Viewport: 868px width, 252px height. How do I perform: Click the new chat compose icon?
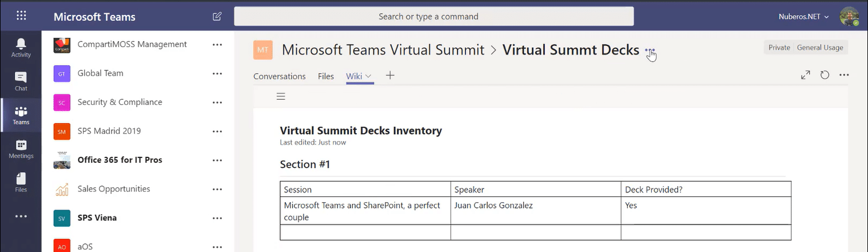217,17
